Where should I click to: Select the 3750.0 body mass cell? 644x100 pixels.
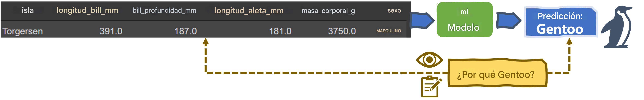[342, 31]
